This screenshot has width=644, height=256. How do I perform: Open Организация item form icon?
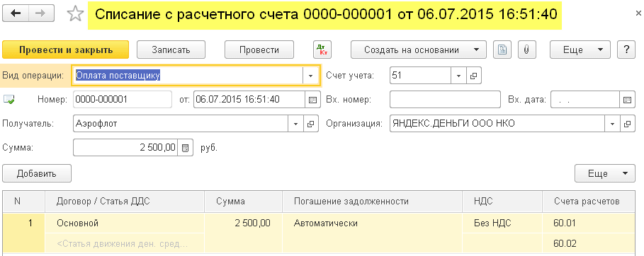(627, 124)
